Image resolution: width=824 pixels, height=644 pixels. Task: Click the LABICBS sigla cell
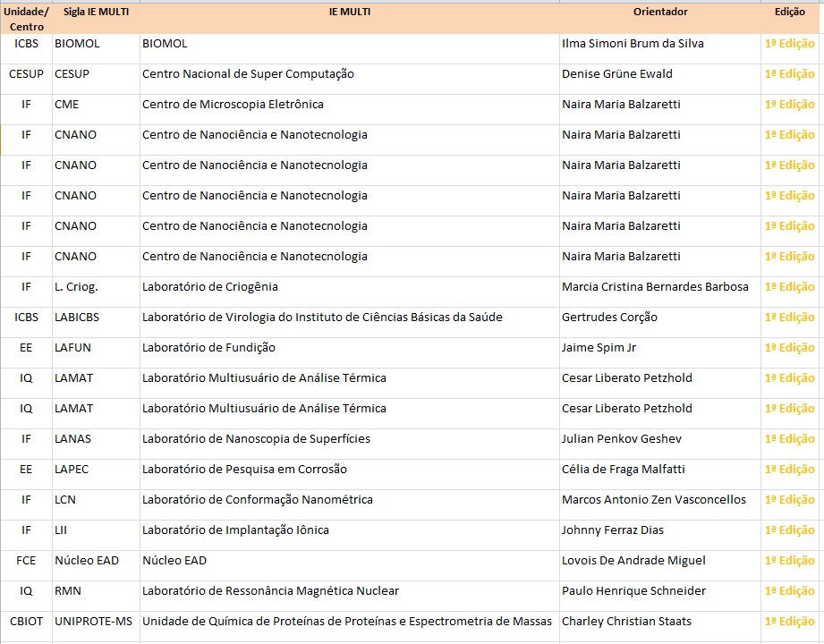(x=96, y=318)
